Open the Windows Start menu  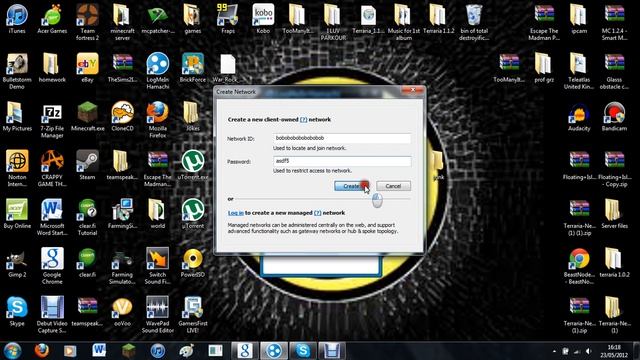click(12, 351)
